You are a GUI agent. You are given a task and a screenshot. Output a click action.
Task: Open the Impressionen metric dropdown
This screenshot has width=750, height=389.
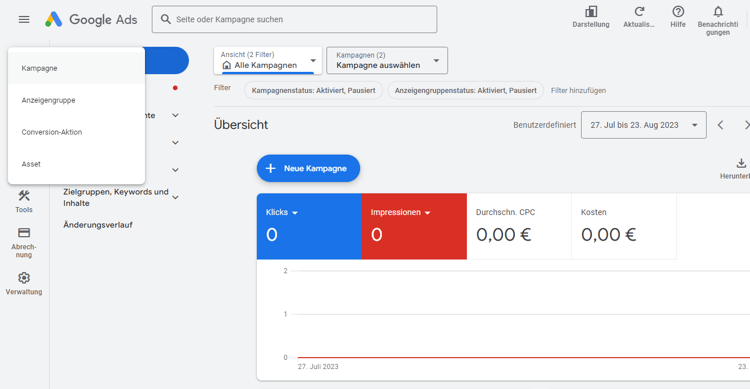pos(428,213)
